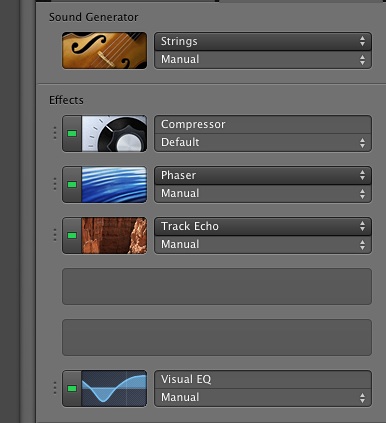Click the Visual EQ row drag handle
The width and height of the screenshot is (386, 423).
(x=55, y=388)
